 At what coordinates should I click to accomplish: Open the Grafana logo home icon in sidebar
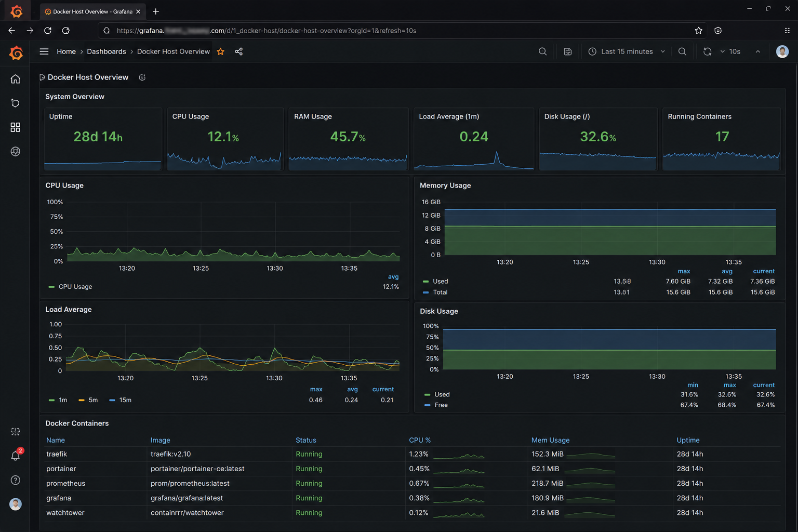[16, 52]
